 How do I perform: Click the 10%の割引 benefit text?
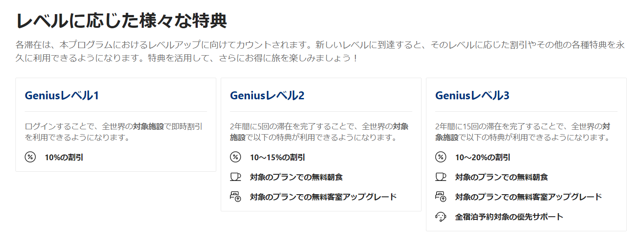(64, 158)
